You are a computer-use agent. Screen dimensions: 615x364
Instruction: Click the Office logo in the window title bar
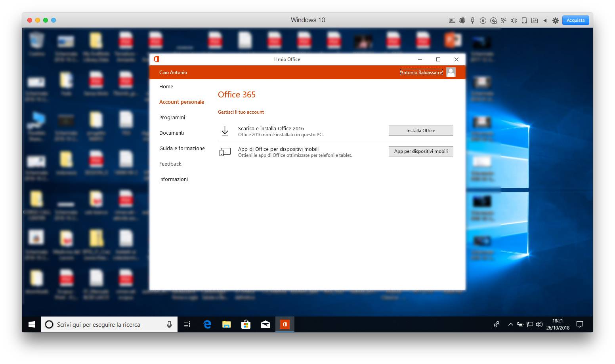point(157,59)
